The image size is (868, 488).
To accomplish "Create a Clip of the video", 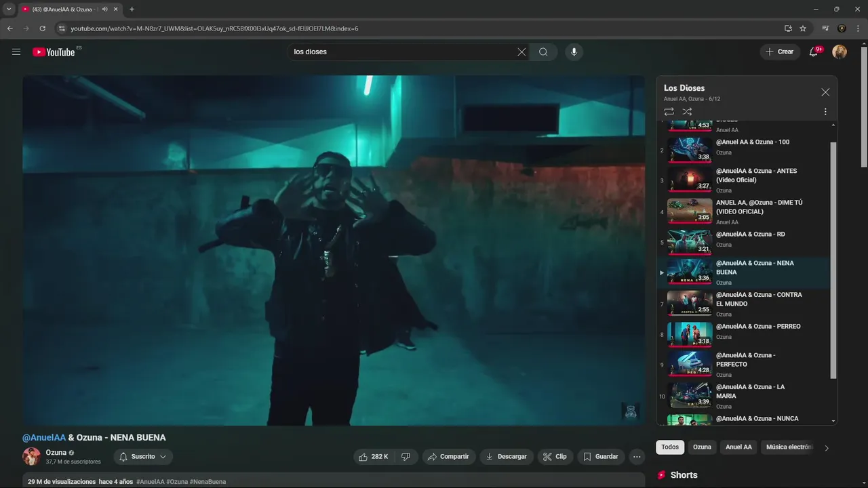I will (555, 457).
